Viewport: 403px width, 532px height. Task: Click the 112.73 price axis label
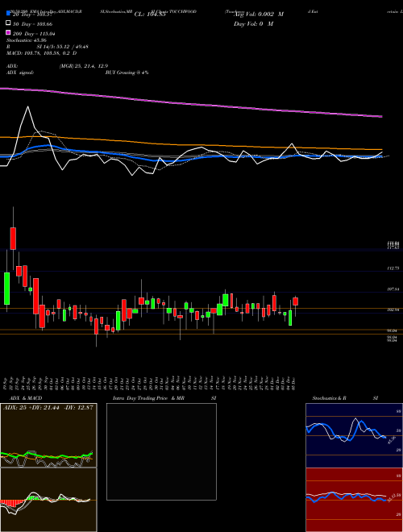[x=393, y=268]
